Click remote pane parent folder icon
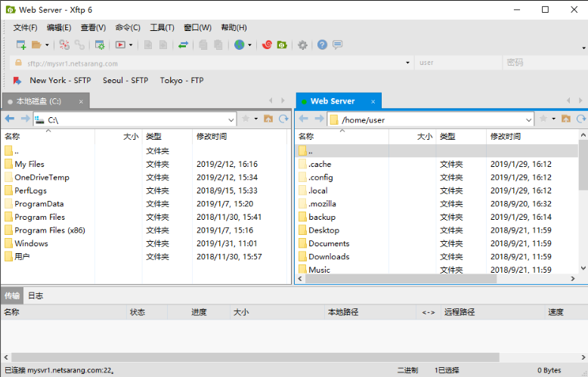588x377 pixels. pos(566,119)
